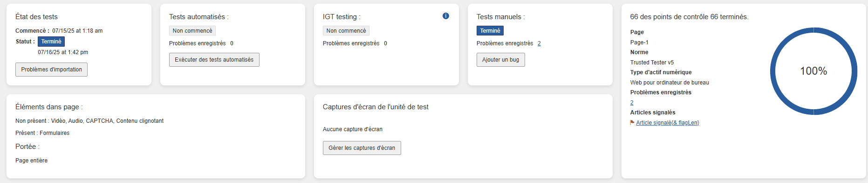Follow the Article signalé link
Viewport: 868px width, 183px height.
(668, 123)
